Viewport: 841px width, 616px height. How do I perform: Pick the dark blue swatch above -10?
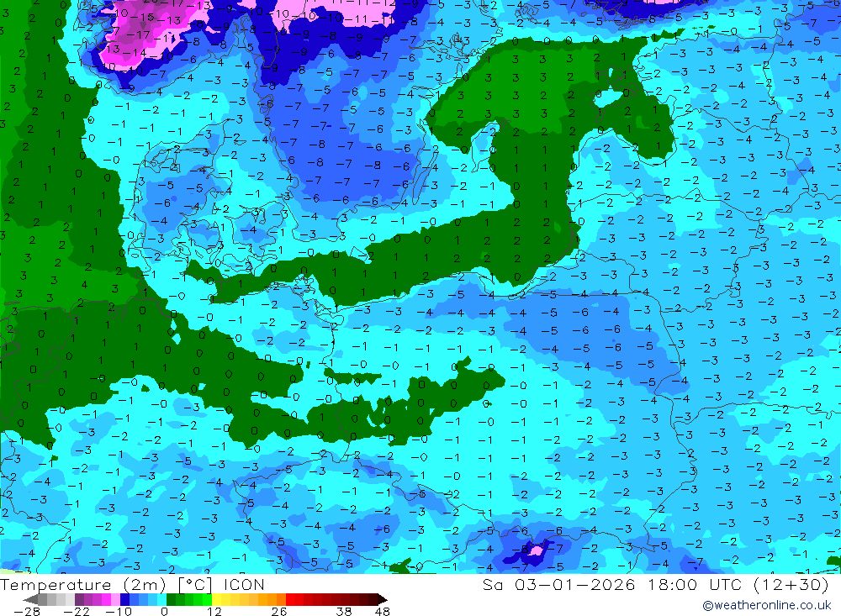point(125,599)
